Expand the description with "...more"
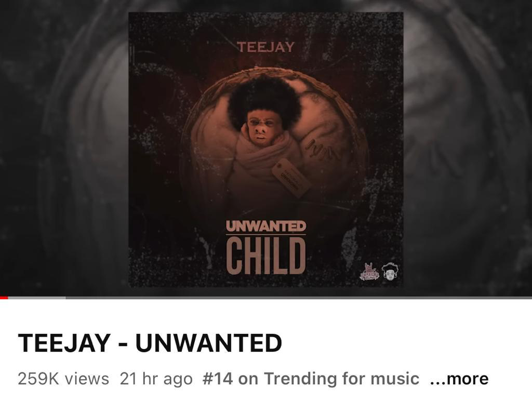 pyautogui.click(x=459, y=379)
